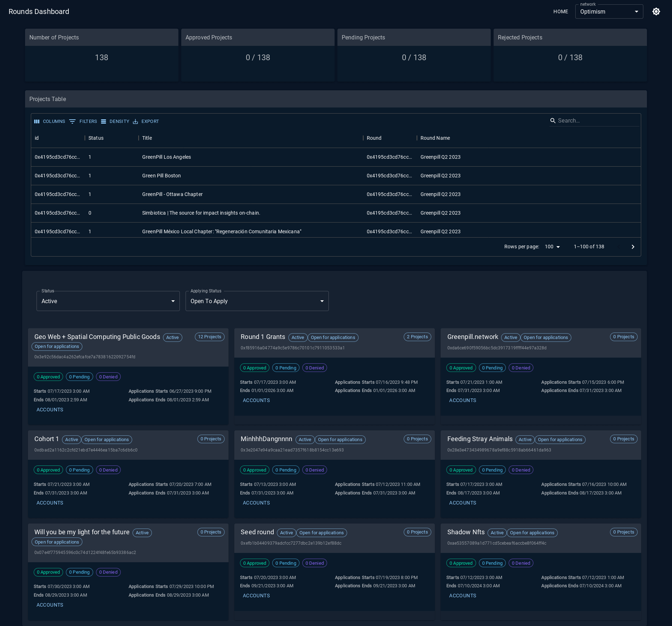Select GreenPill - Ottawa Chapter title cell
672x626 pixels.
pos(172,194)
